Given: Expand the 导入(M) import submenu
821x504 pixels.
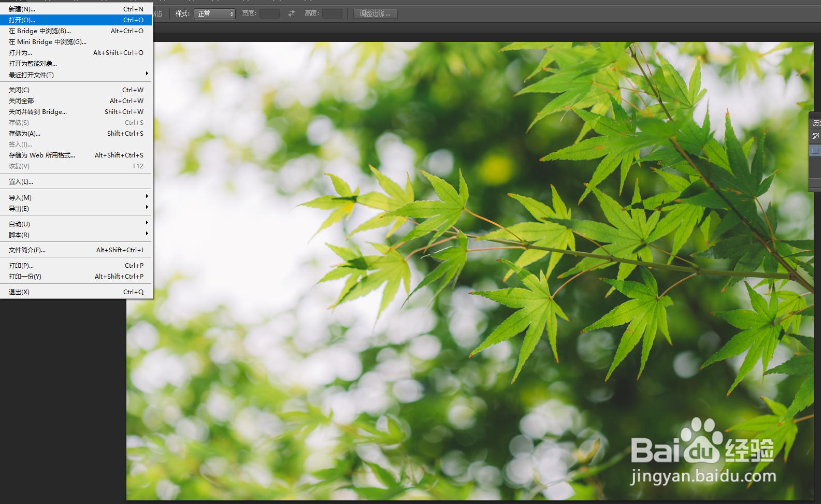Looking at the screenshot, I should click(76, 197).
